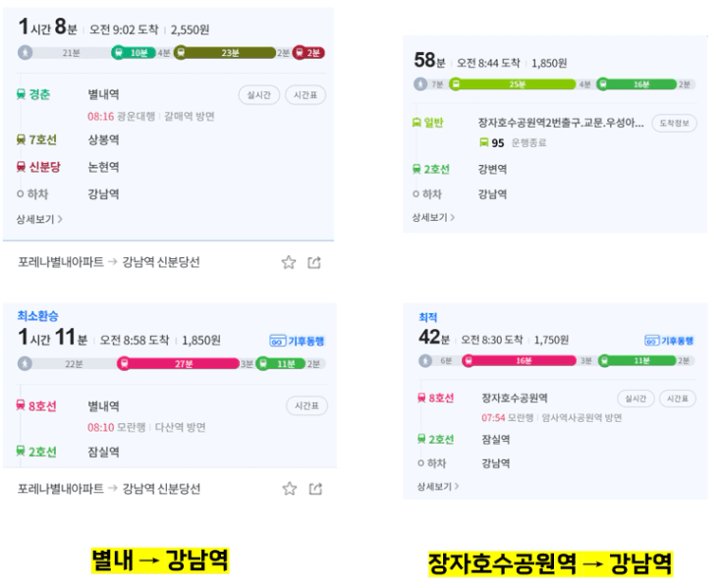720x588 pixels.
Task: Click the 기후동행 badge in the 42분 route
Action: tap(669, 341)
